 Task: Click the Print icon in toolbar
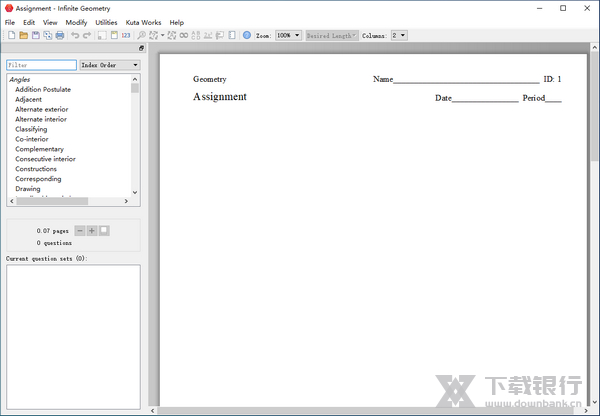click(60, 35)
